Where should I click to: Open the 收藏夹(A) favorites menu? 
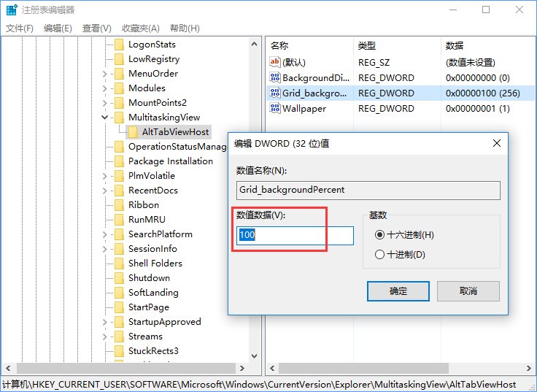(141, 28)
